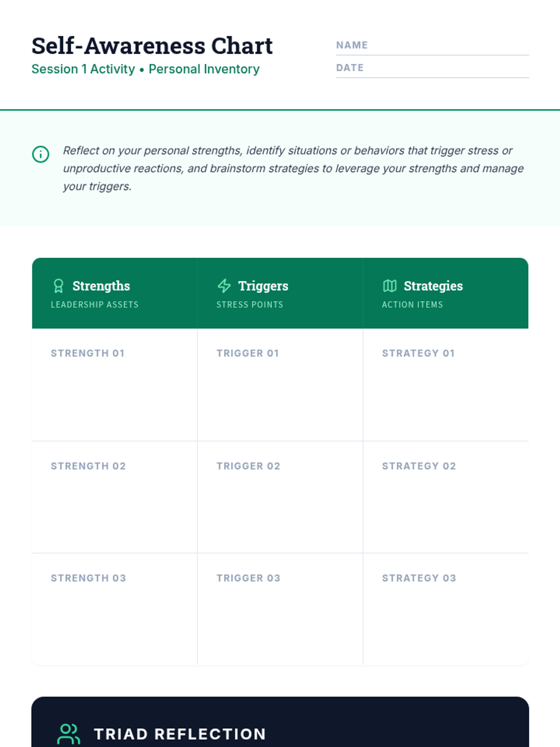Click the info circle icon
Screen dimensions: 560x747
pyautogui.click(x=41, y=154)
